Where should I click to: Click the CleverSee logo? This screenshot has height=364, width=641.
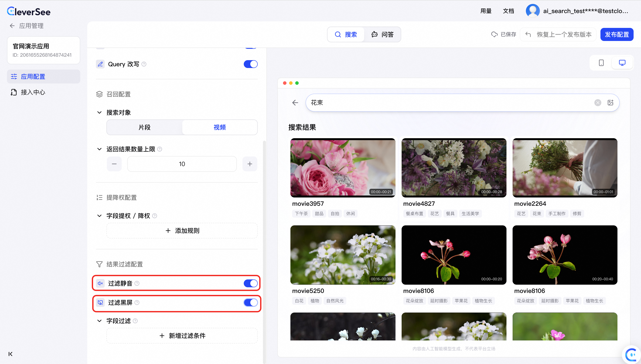tap(29, 12)
